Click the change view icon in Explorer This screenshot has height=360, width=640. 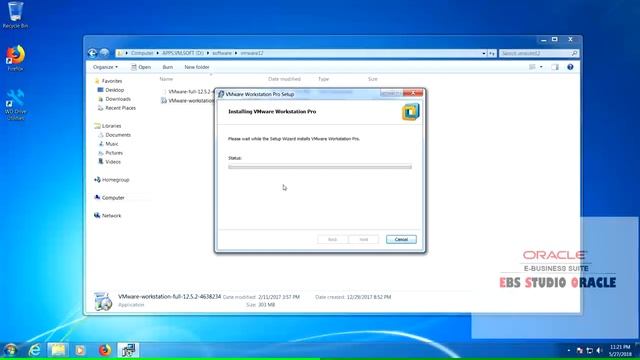(532, 67)
